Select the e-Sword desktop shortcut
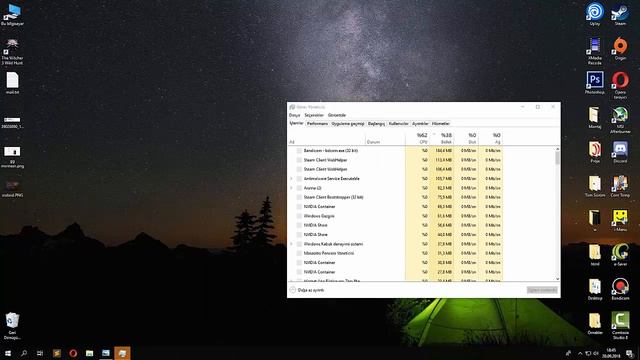The height and width of the screenshot is (360, 640). pyautogui.click(x=620, y=255)
